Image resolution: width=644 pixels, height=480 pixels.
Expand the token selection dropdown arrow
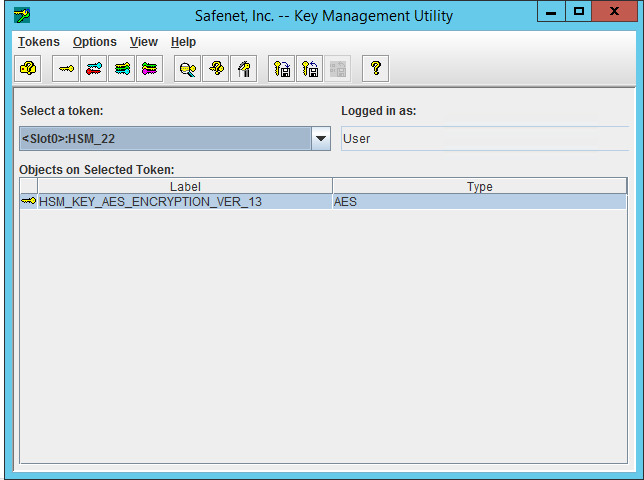tap(320, 139)
